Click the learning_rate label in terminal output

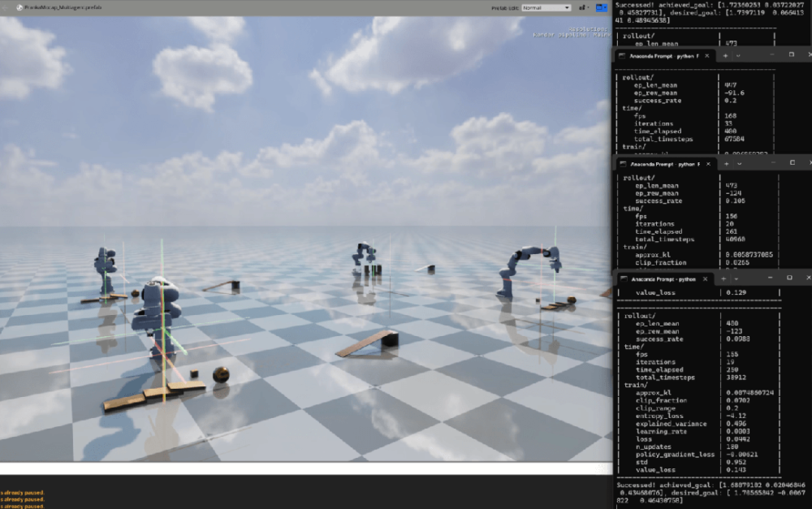[661, 431]
